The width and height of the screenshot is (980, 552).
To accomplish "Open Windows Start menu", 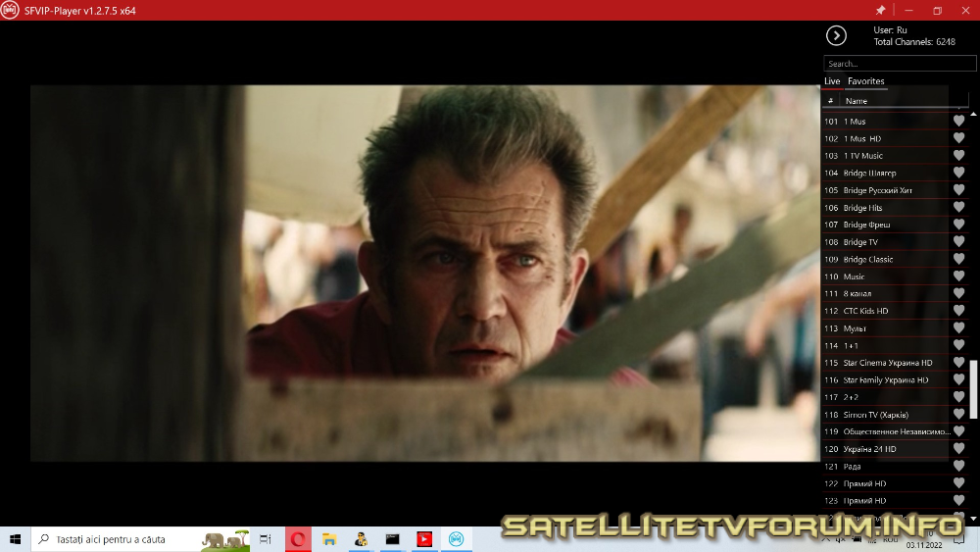I will click(x=15, y=539).
